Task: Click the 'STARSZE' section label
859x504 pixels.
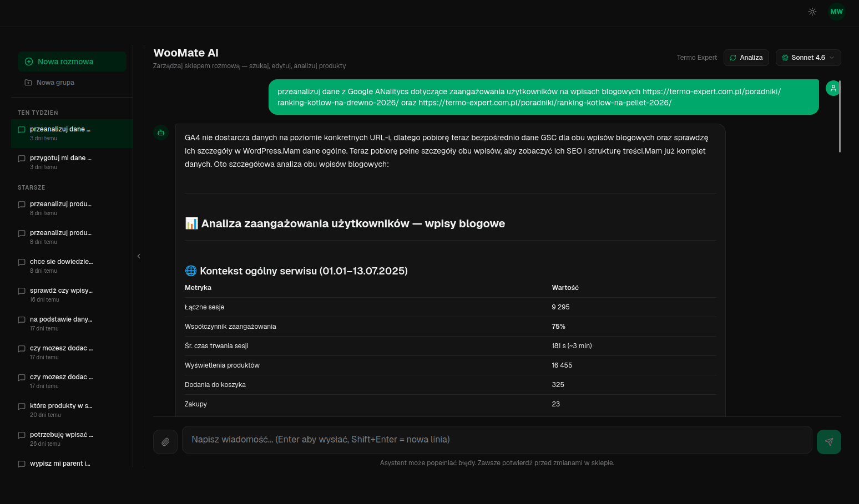Action: [x=32, y=187]
